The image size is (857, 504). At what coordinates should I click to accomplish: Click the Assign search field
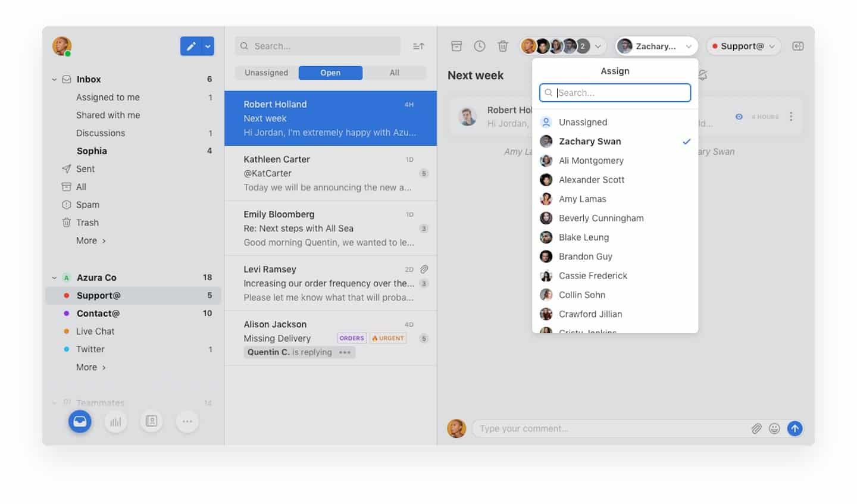click(615, 93)
